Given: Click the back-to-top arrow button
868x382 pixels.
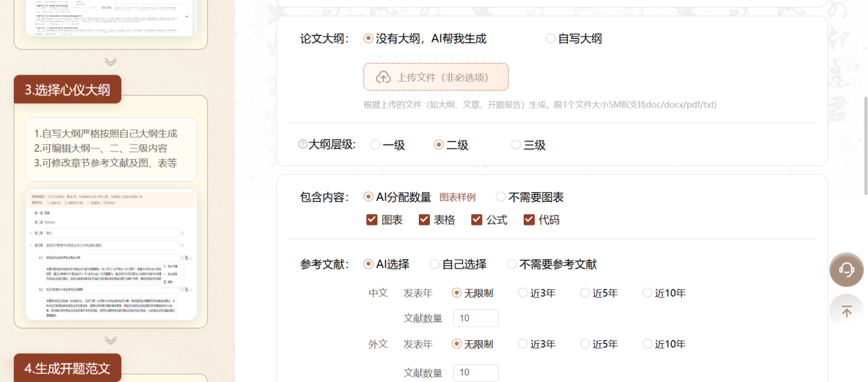Looking at the screenshot, I should click(x=846, y=311).
